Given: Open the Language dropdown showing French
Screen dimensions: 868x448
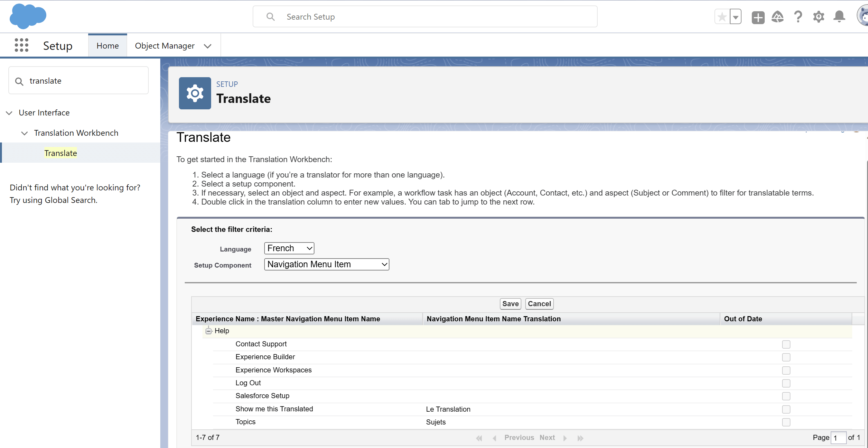Looking at the screenshot, I should pos(289,248).
